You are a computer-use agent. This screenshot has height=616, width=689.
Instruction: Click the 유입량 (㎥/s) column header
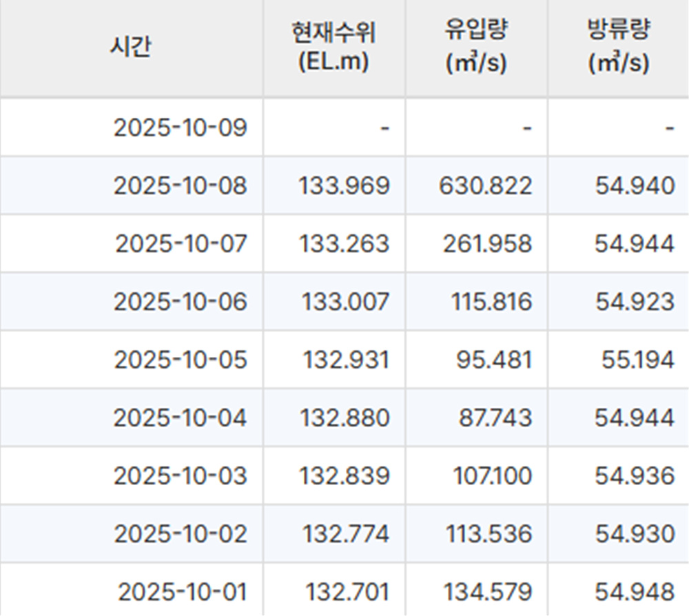coord(475,45)
